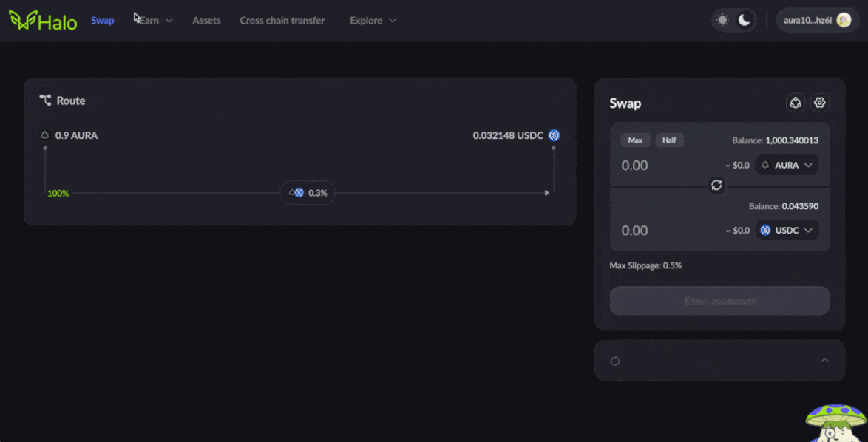The width and height of the screenshot is (868, 442).
Task: Switch to dark mode moon icon
Action: tap(745, 21)
